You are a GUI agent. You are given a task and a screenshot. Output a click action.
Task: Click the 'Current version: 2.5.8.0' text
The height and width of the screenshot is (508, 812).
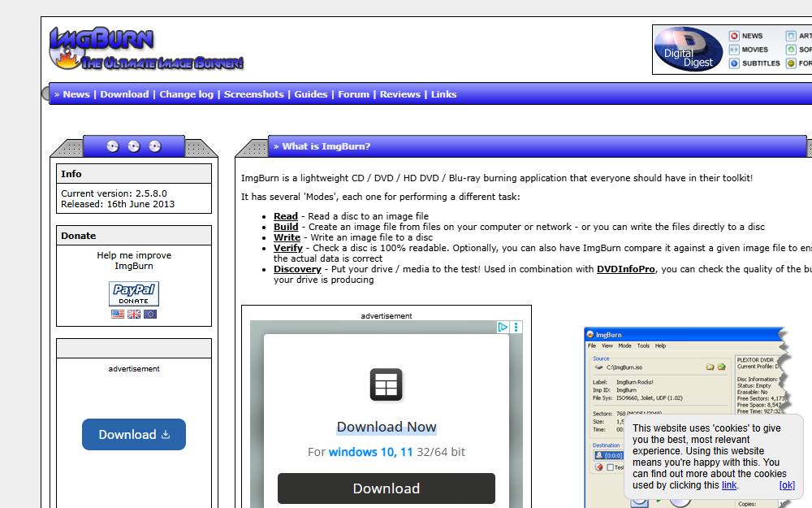pyautogui.click(x=114, y=193)
